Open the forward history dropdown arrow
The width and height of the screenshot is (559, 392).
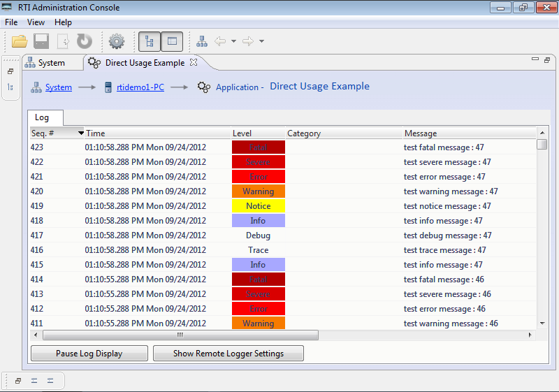tap(261, 41)
